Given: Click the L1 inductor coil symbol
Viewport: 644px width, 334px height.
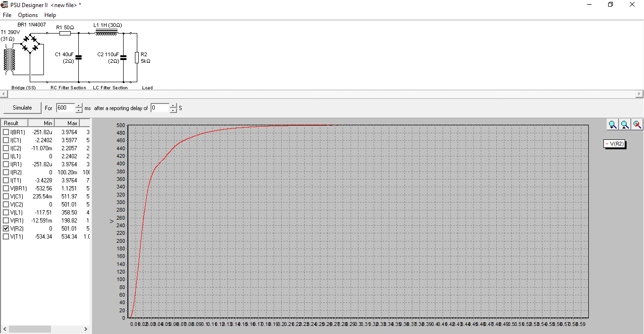Looking at the screenshot, I should click(x=106, y=33).
